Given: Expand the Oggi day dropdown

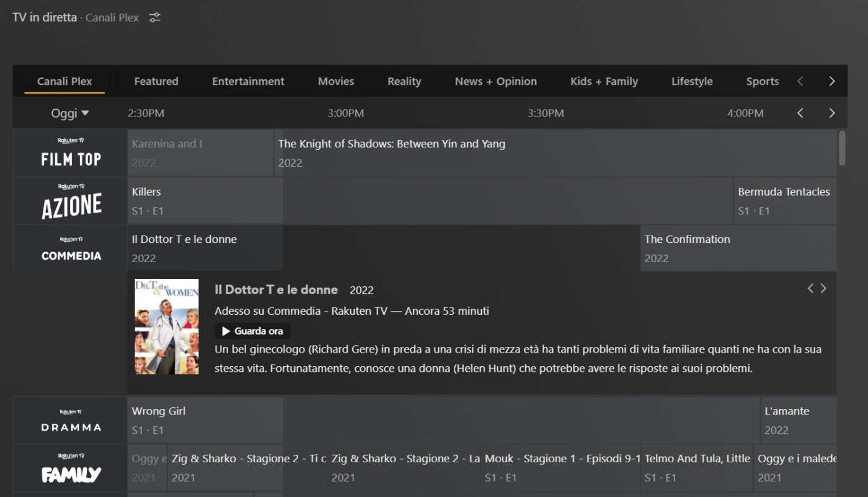Looking at the screenshot, I should (x=70, y=113).
